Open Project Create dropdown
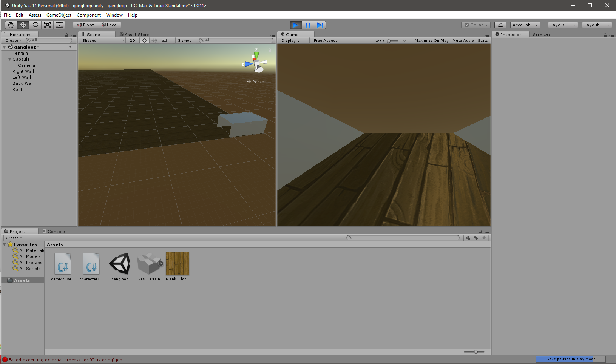 14,238
